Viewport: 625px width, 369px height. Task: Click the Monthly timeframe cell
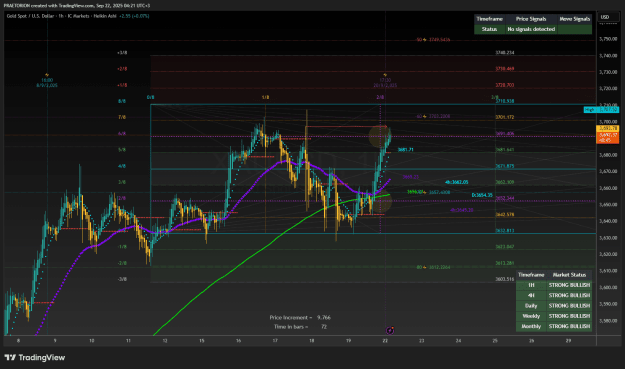coord(531,326)
